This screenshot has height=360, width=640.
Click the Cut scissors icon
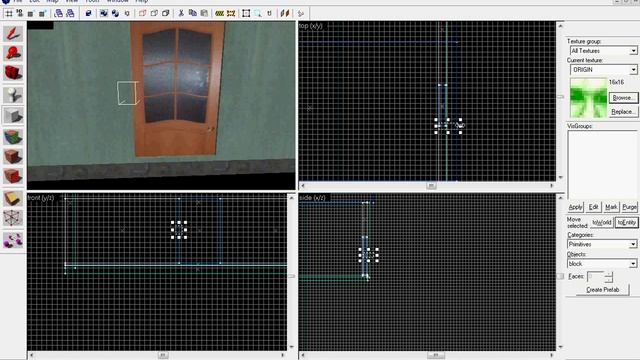[x=181, y=13]
